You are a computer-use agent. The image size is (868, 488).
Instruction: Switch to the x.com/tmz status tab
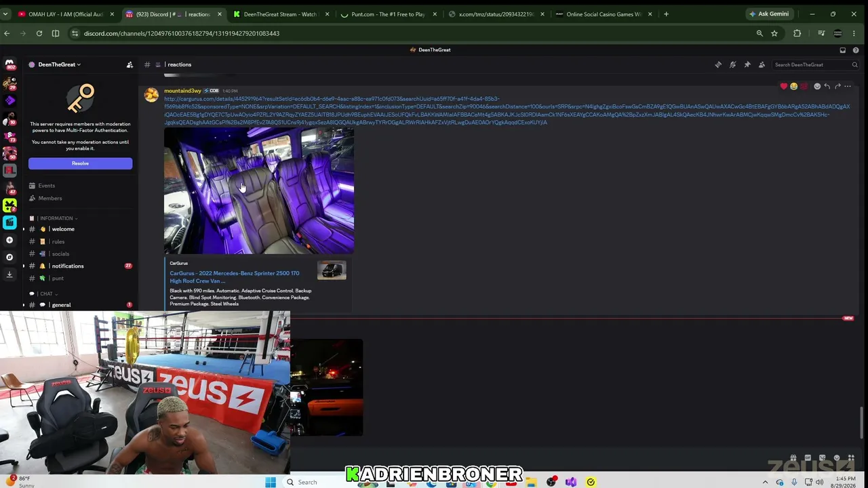click(497, 14)
